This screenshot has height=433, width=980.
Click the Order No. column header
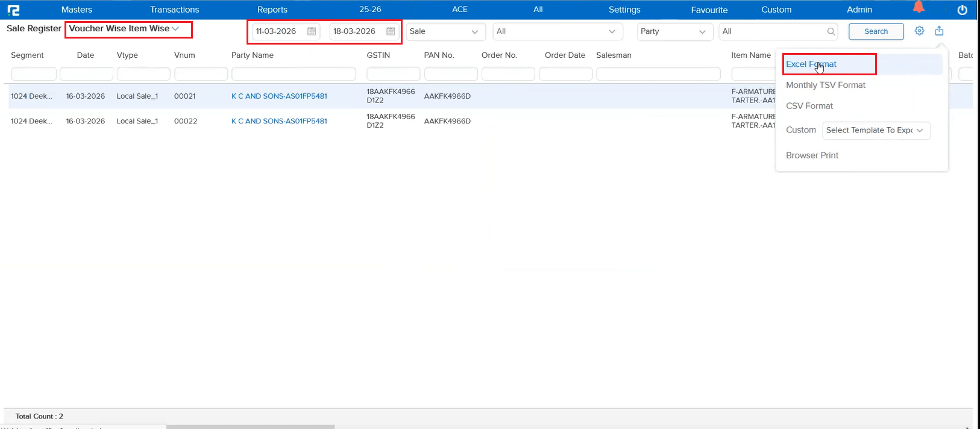click(x=499, y=55)
